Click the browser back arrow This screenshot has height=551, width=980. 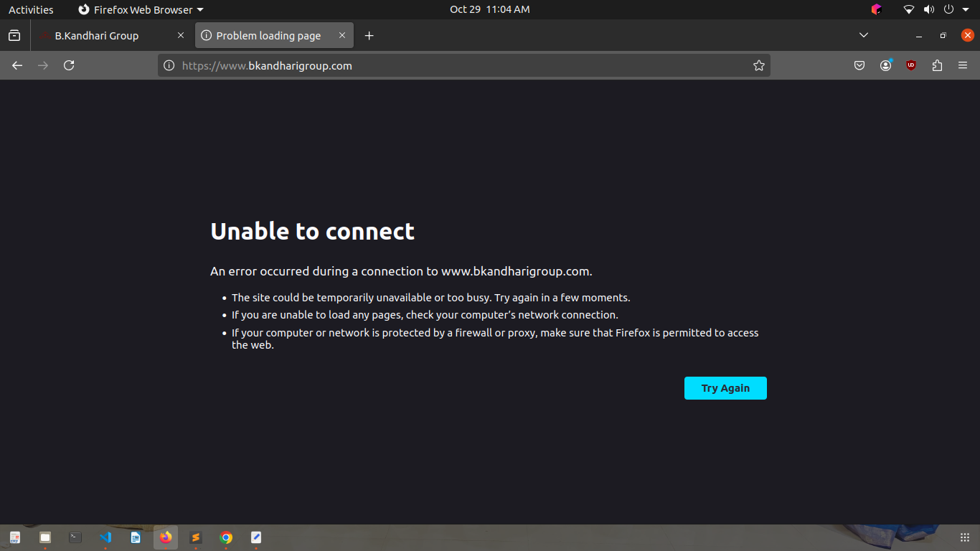coord(17,65)
